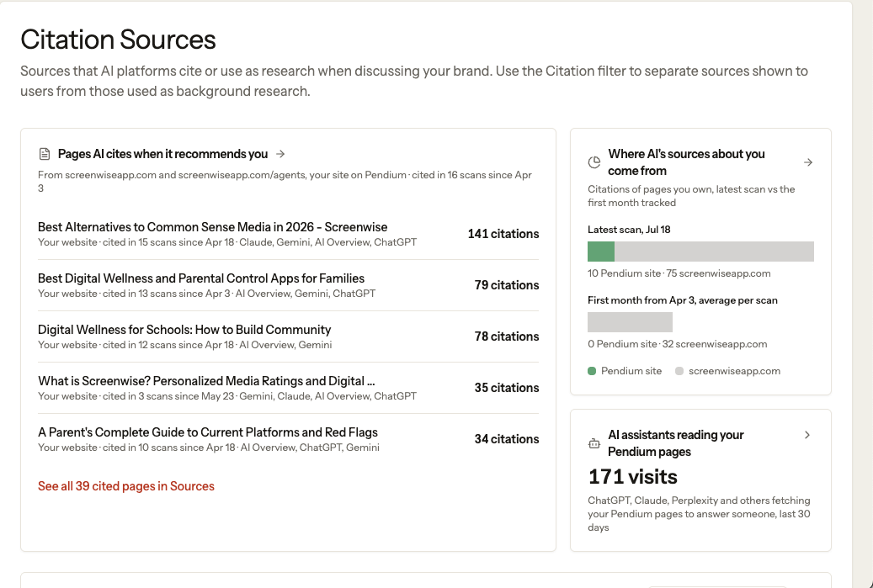Click the 79 citations count
Viewport: 873px width, 588px height.
507,285
